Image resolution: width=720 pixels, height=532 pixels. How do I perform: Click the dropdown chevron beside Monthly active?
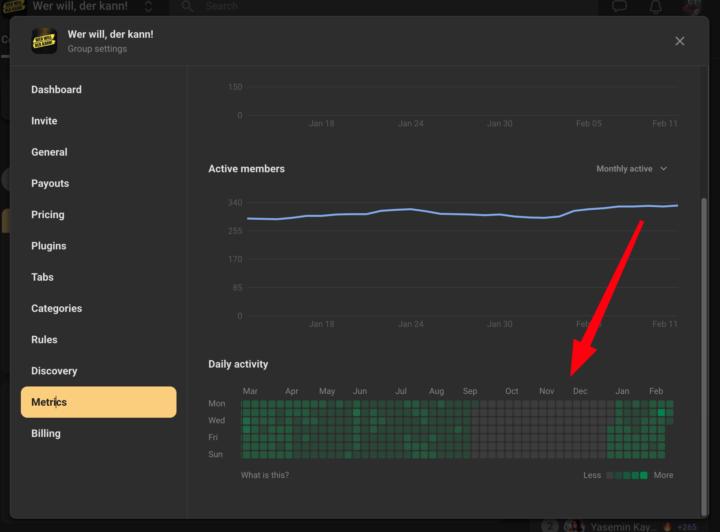(664, 168)
